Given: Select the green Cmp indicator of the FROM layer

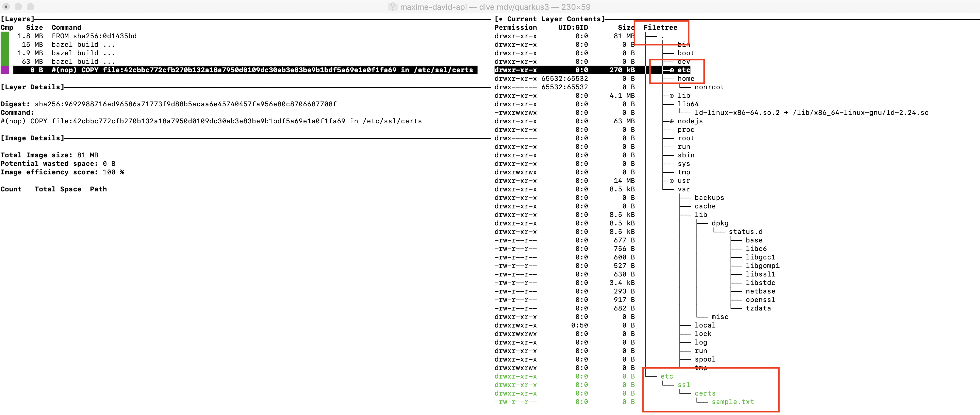Looking at the screenshot, I should pos(5,36).
